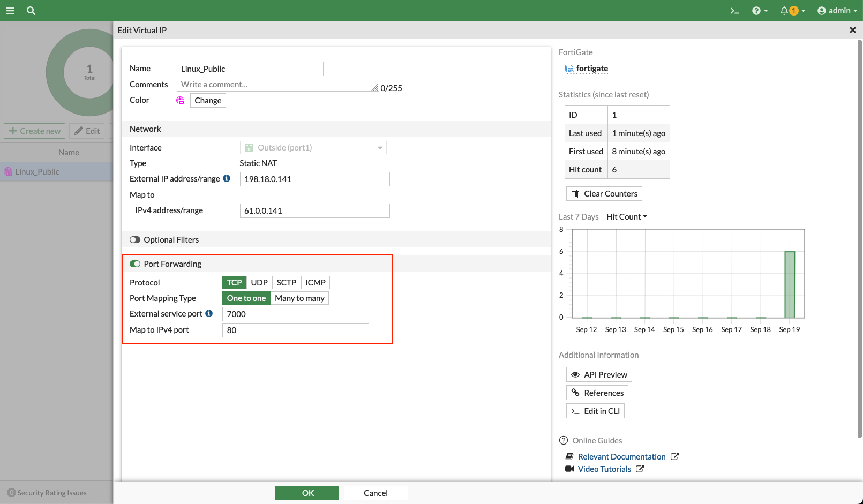The image size is (863, 504).
Task: Select Many to many port mapping
Action: [299, 298]
